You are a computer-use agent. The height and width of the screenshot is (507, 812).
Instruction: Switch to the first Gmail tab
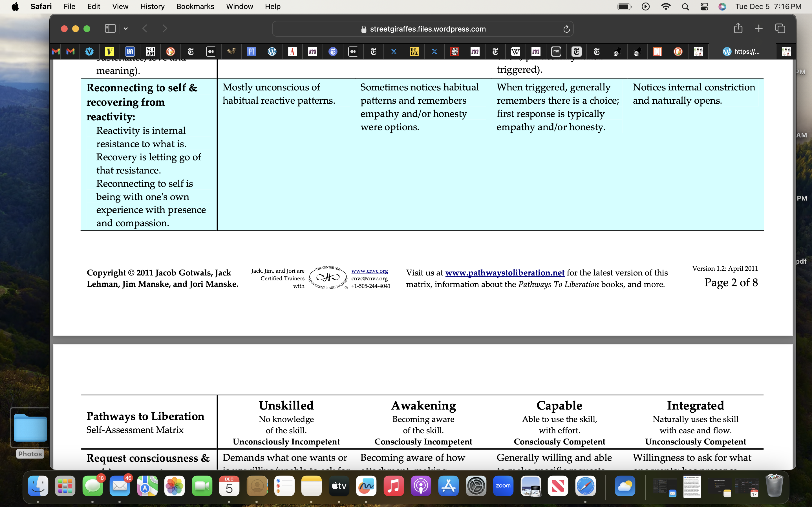pos(56,51)
